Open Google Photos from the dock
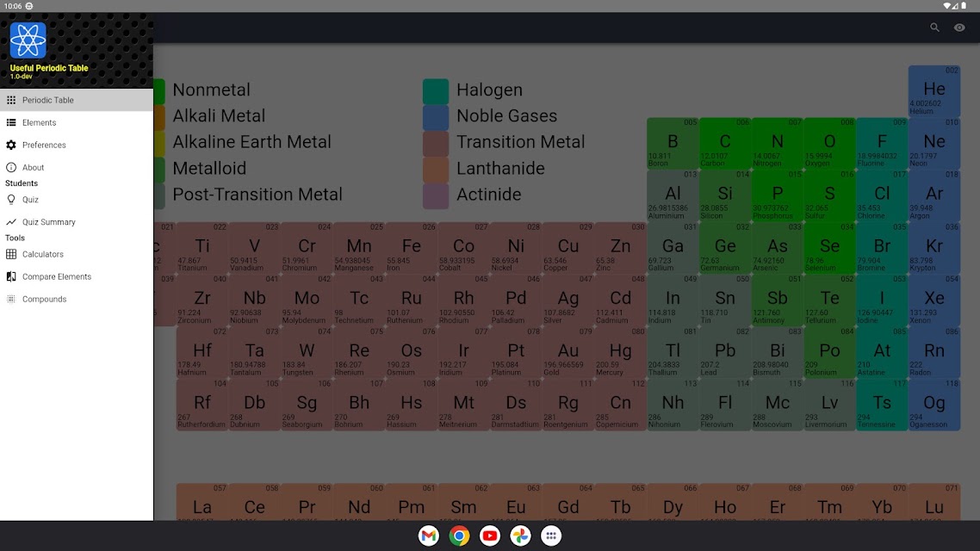 point(521,536)
